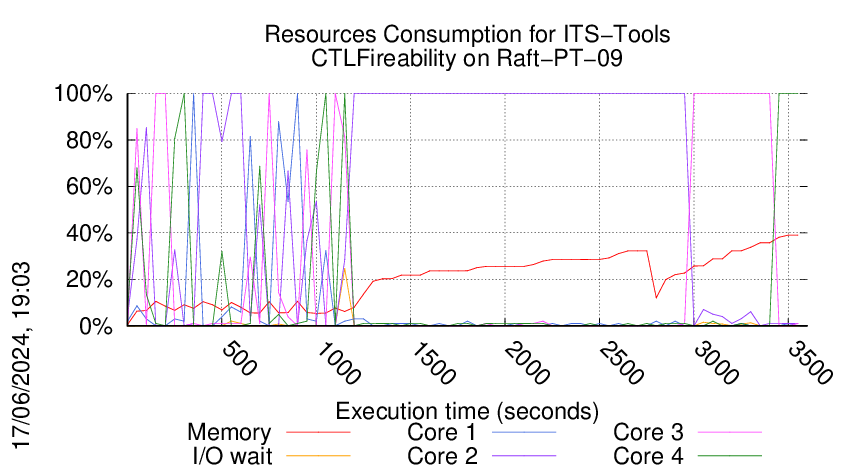Click the chart title 'Resources Consumption for ITS-Tools'

pos(467,34)
